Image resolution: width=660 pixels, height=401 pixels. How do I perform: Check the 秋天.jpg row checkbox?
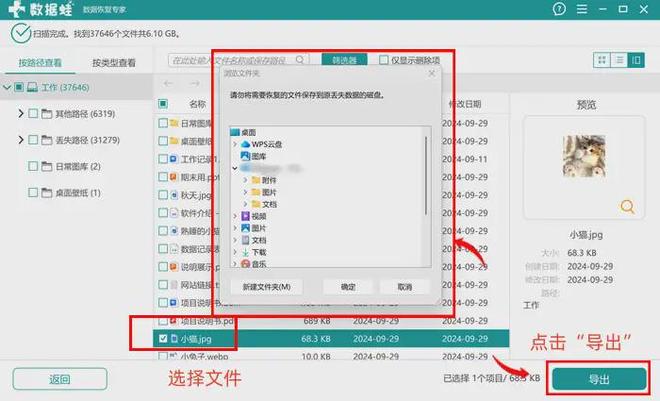163,195
